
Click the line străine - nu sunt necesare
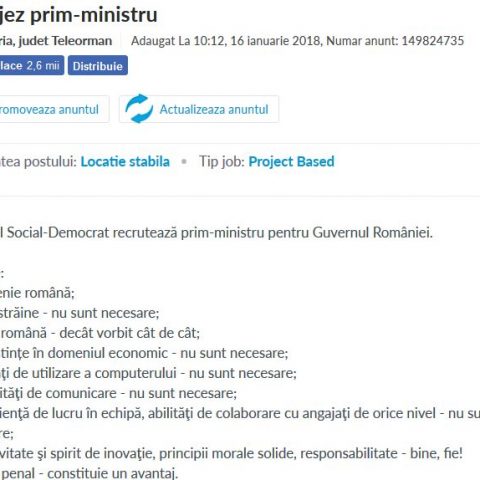pos(79,313)
